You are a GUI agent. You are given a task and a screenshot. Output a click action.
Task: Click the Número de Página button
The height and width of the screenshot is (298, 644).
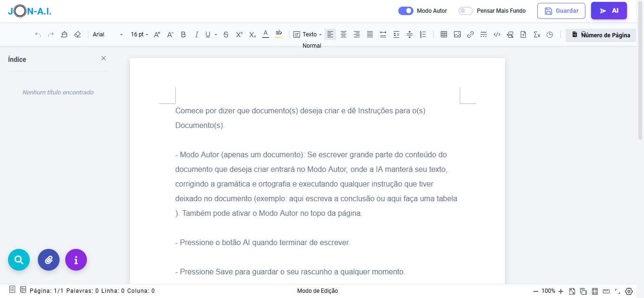click(x=601, y=35)
